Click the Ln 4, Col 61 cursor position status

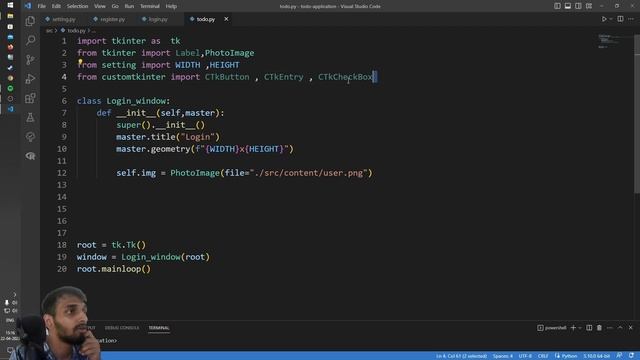(461, 356)
